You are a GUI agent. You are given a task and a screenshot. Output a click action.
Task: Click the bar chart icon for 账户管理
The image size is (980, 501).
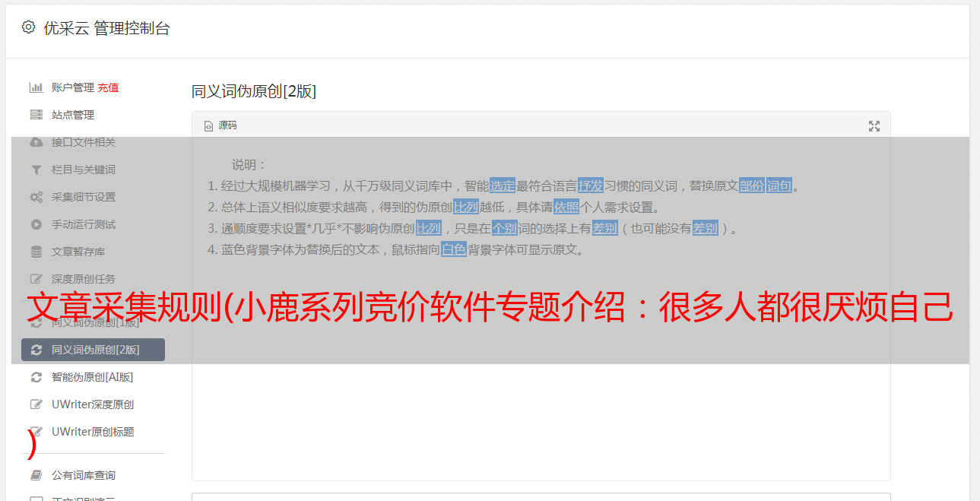click(x=36, y=87)
